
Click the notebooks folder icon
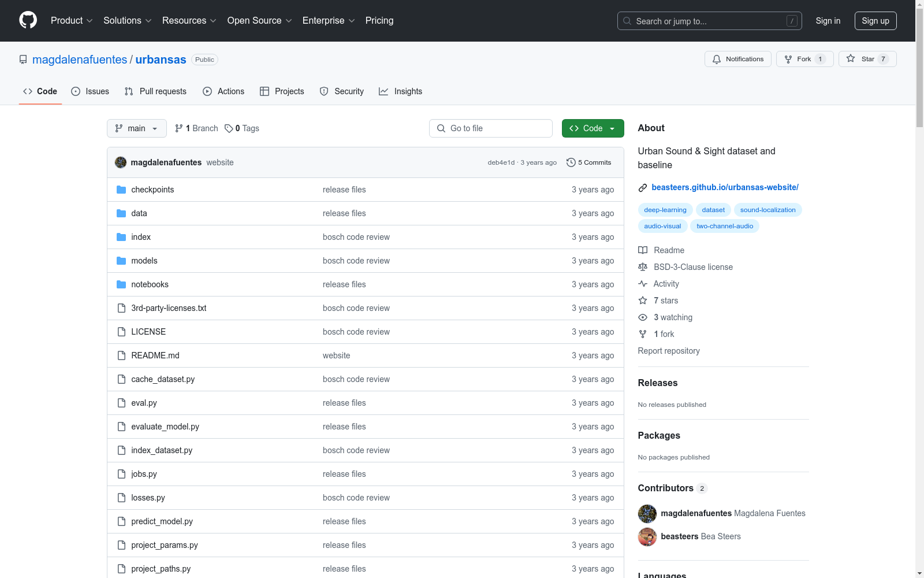coord(121,284)
